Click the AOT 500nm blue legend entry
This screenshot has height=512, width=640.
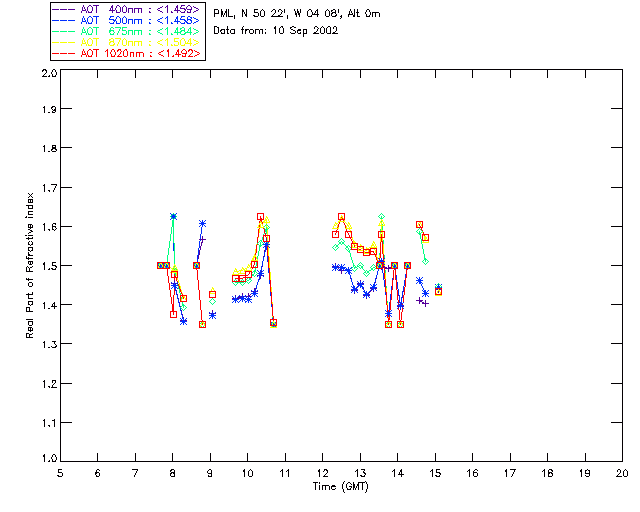(x=126, y=20)
